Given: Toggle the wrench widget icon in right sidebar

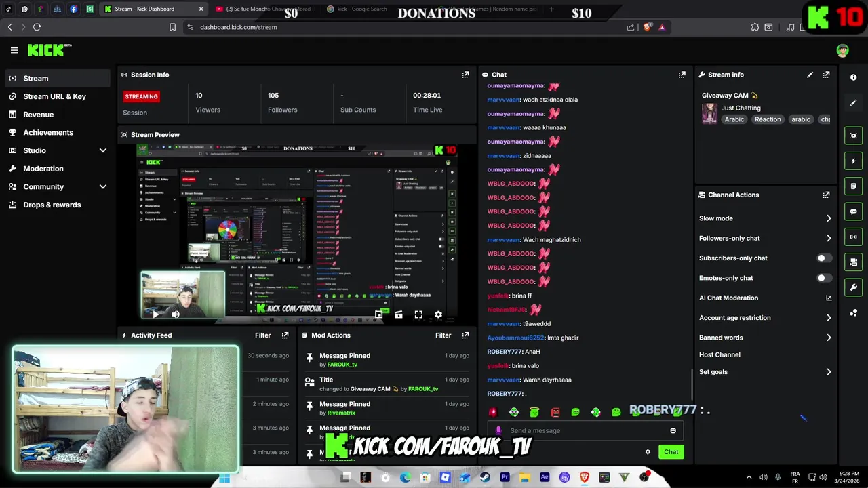Looking at the screenshot, I should [853, 287].
